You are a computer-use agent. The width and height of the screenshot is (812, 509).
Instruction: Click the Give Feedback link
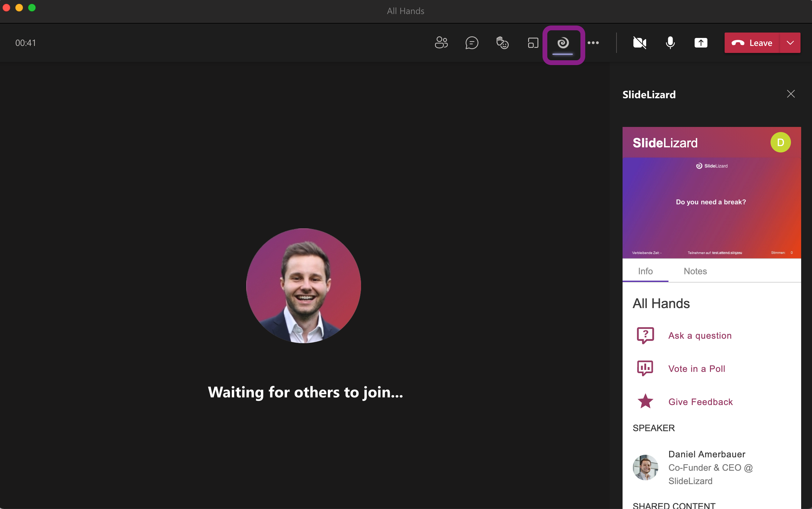click(x=700, y=402)
